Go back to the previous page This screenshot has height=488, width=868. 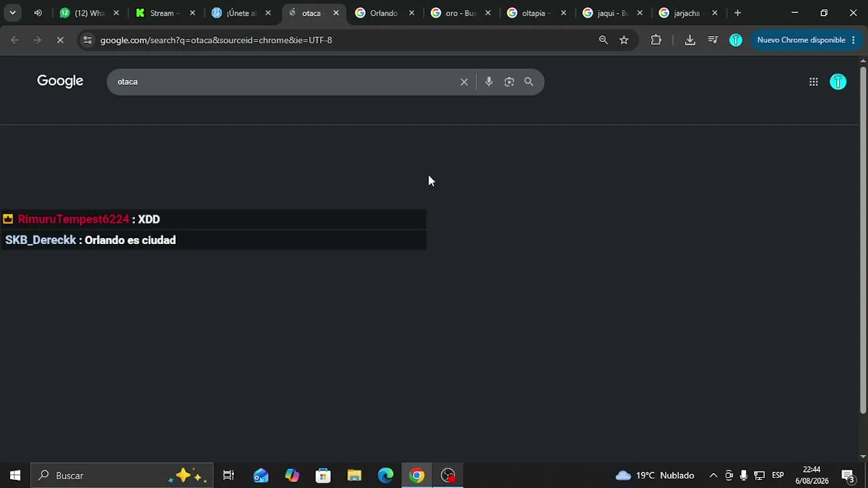pyautogui.click(x=15, y=40)
